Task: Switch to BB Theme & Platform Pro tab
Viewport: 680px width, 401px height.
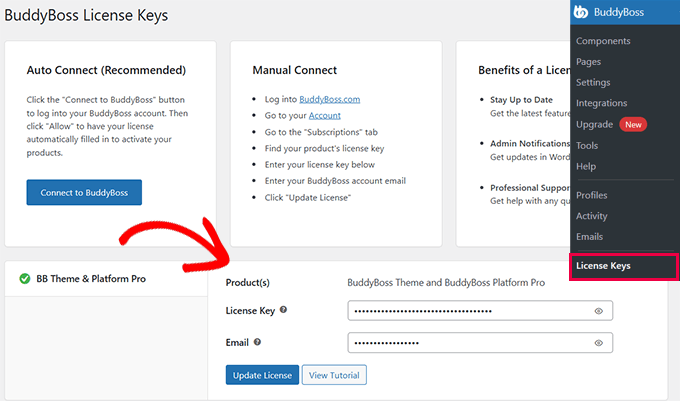Action: tap(90, 279)
